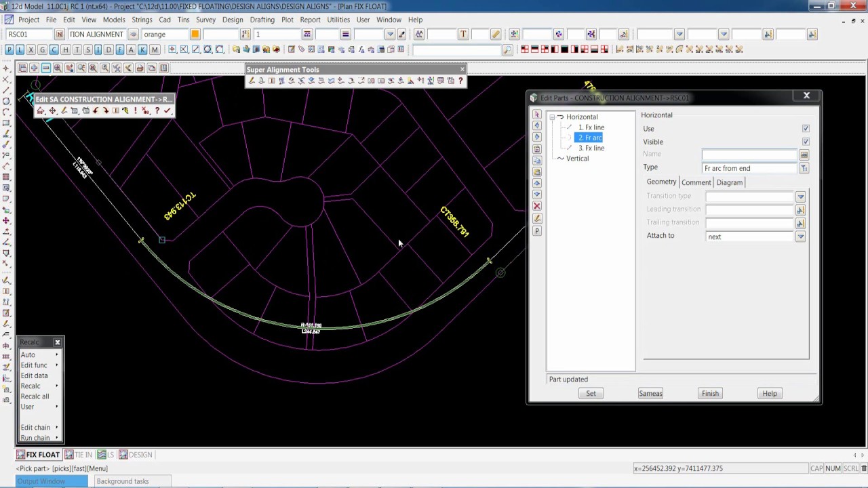Image resolution: width=868 pixels, height=488 pixels.
Task: Click the pencil edit icon in Edit Parts sidebar
Action: [x=537, y=218]
